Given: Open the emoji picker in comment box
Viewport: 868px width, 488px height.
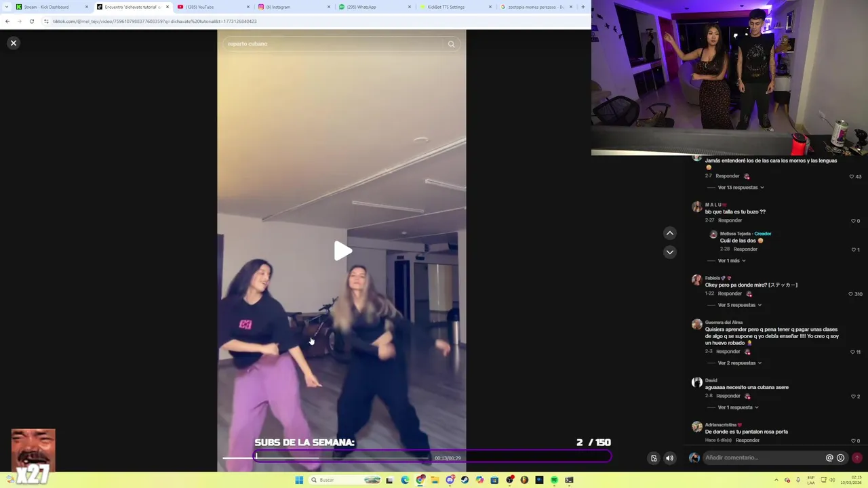Looking at the screenshot, I should coord(840,457).
